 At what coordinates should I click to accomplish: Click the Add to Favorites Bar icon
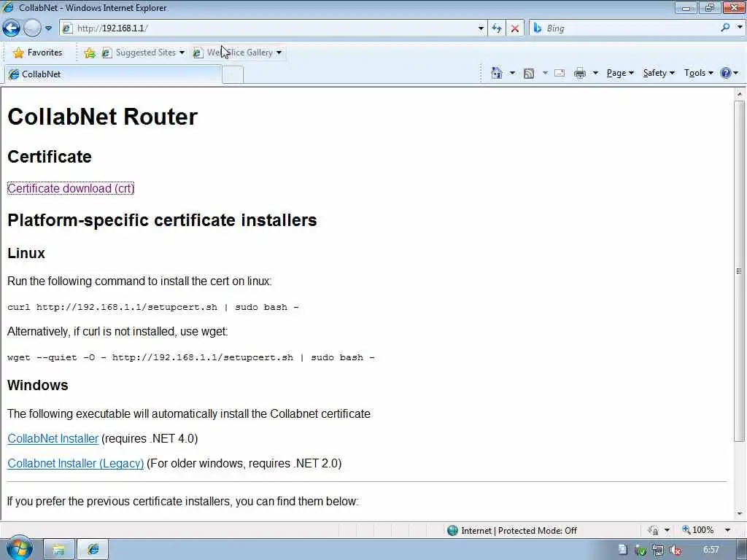pyautogui.click(x=89, y=52)
